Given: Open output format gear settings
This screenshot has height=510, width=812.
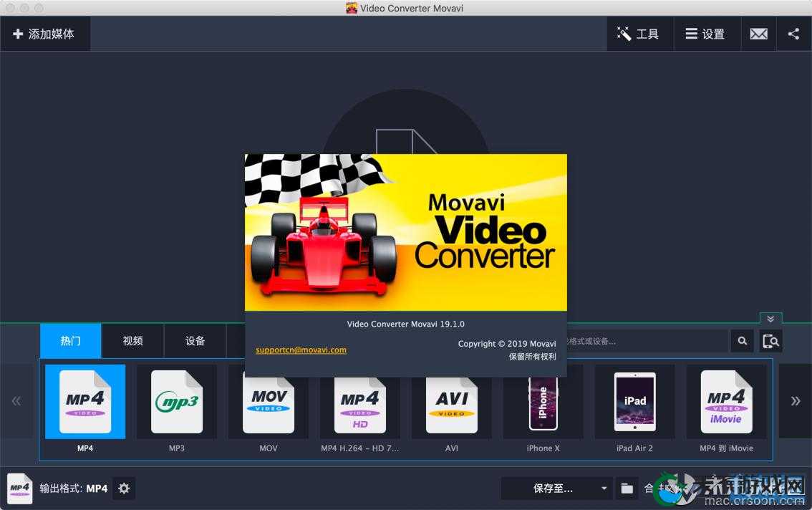Looking at the screenshot, I should coord(124,489).
